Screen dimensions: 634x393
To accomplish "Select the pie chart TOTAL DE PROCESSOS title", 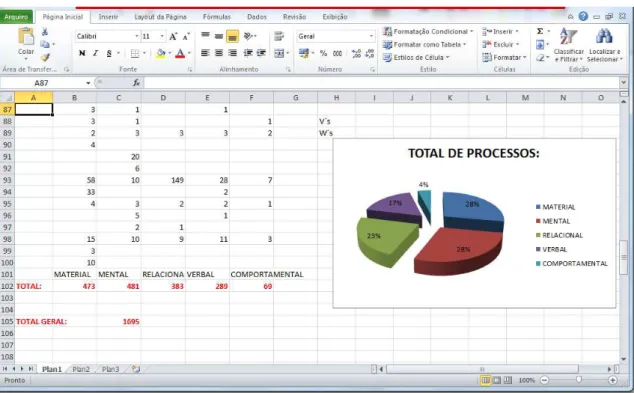I will tap(473, 153).
